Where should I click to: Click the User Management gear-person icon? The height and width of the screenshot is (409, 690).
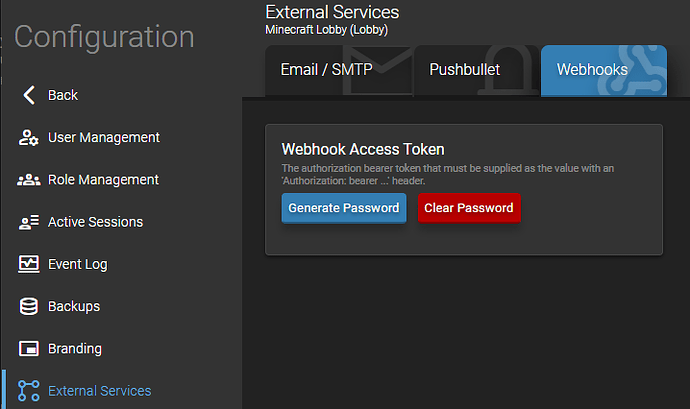coord(29,138)
